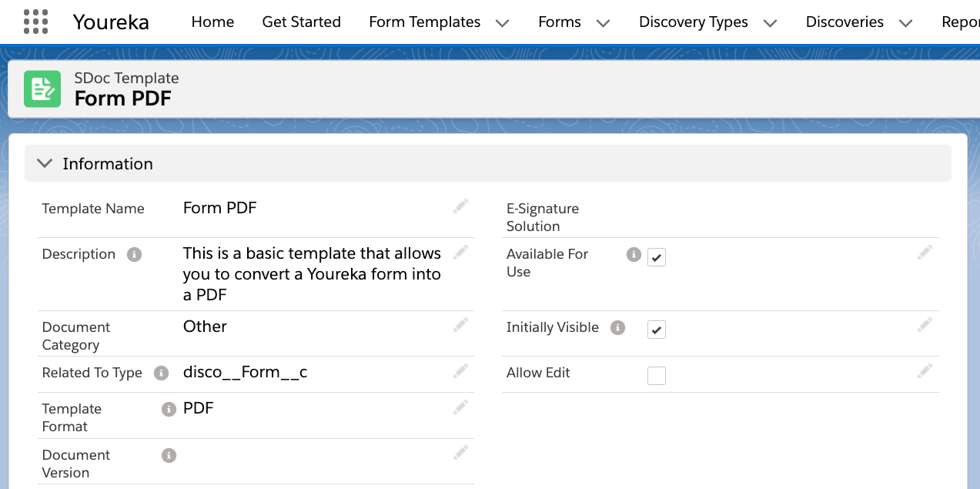Click the Template Name value Form PDF

(220, 208)
